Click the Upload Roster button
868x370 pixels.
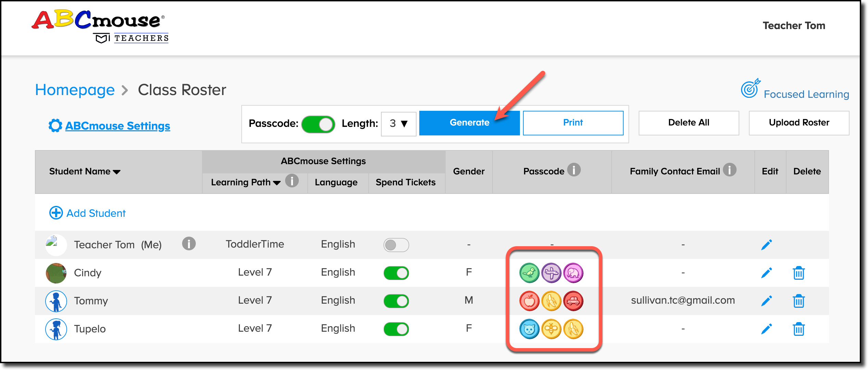[x=799, y=122]
